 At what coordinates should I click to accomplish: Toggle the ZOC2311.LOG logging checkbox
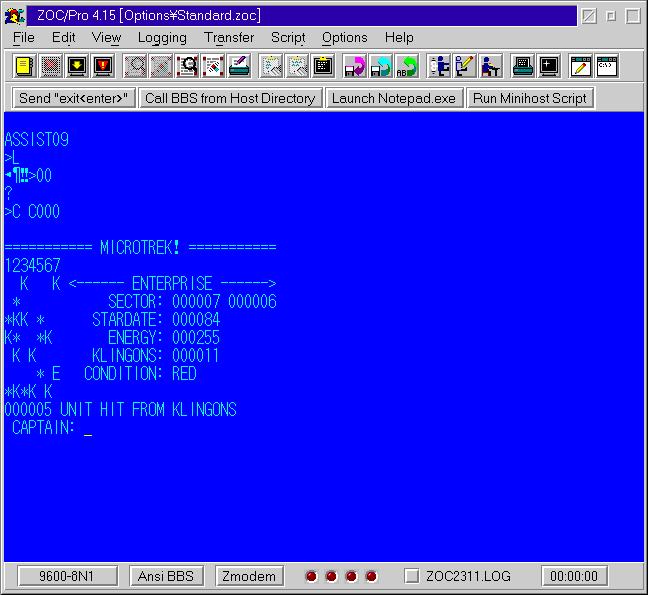tap(411, 576)
